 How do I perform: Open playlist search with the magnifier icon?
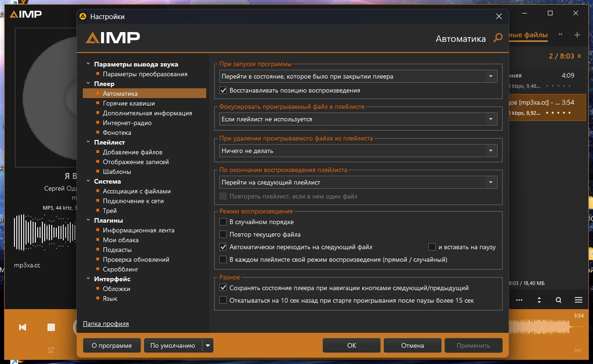[559, 300]
